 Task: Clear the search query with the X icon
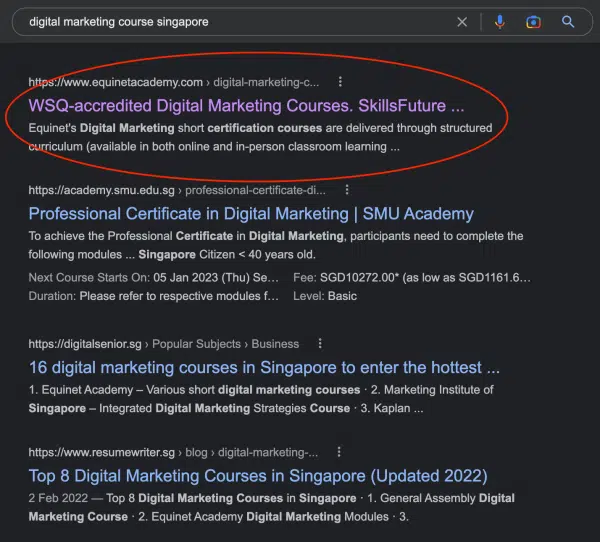point(462,22)
